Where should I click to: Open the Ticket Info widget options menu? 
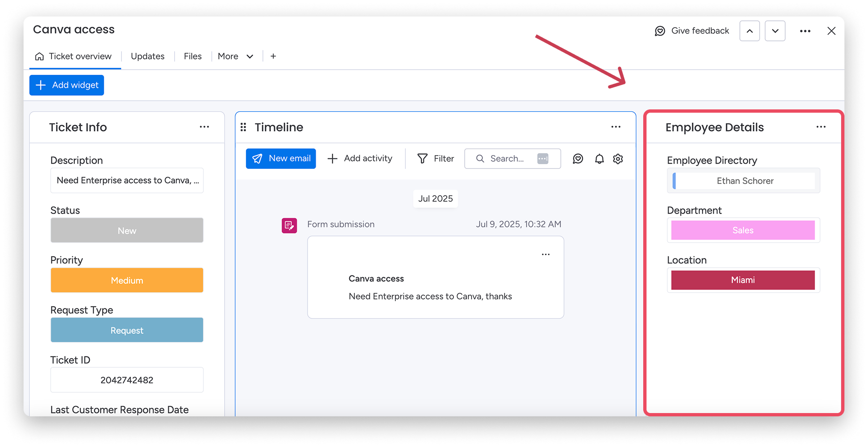[x=204, y=127]
